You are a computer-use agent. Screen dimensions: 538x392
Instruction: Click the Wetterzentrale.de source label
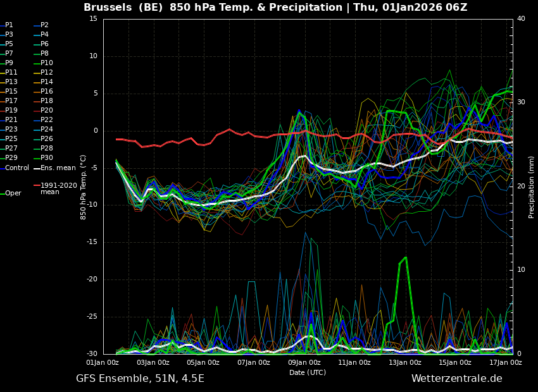point(457,379)
